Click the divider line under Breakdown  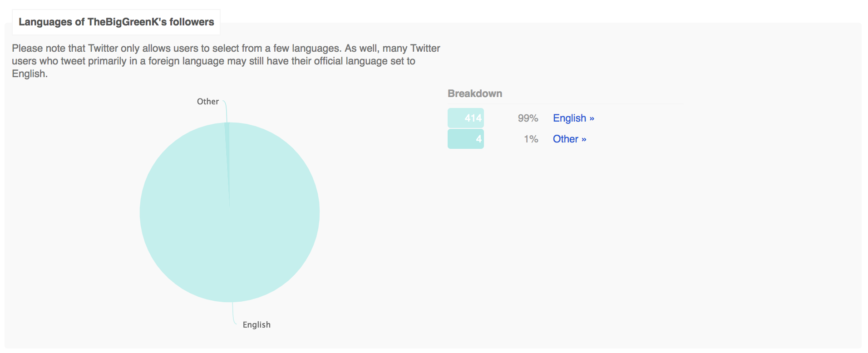[565, 104]
